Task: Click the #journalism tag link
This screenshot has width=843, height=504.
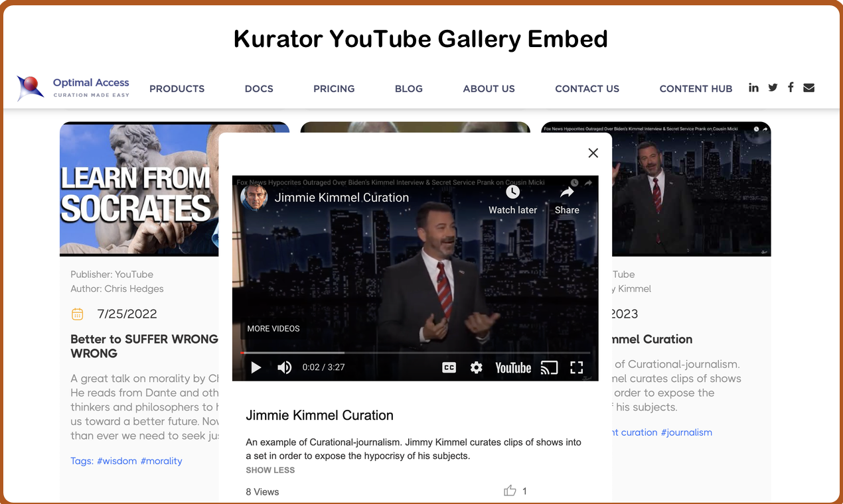Action: coord(686,432)
